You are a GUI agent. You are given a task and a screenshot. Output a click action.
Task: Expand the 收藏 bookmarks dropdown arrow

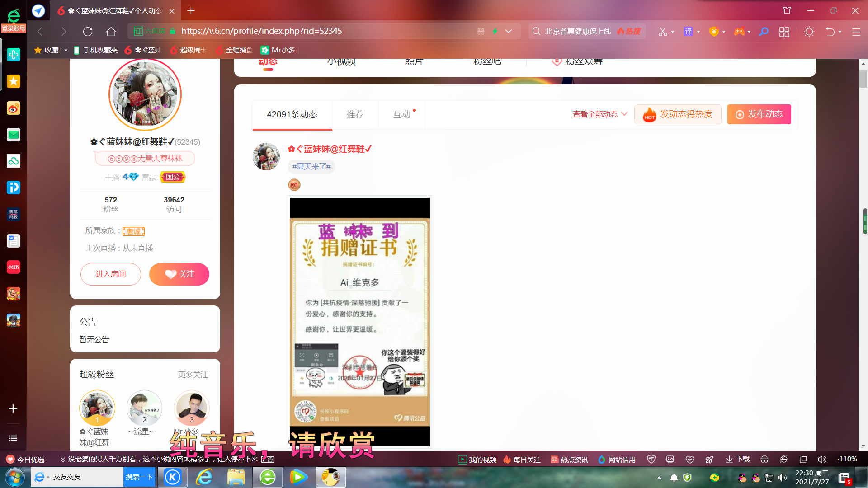[66, 50]
